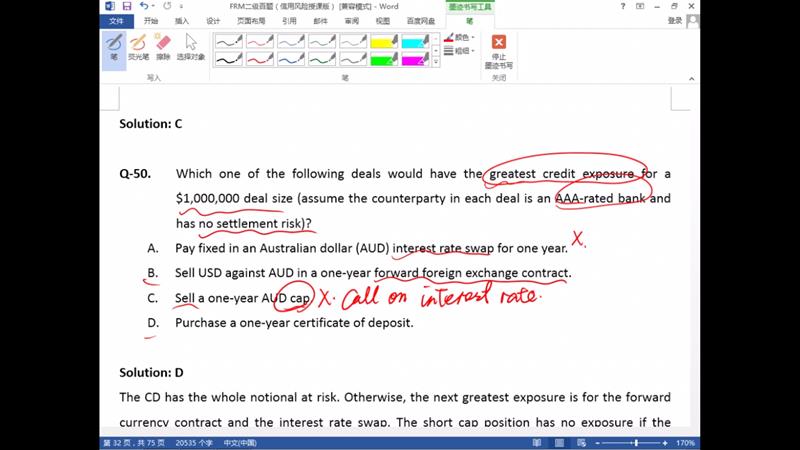Open the Design (设计) tab
Viewport: 800px width, 450px height.
pyautogui.click(x=213, y=21)
